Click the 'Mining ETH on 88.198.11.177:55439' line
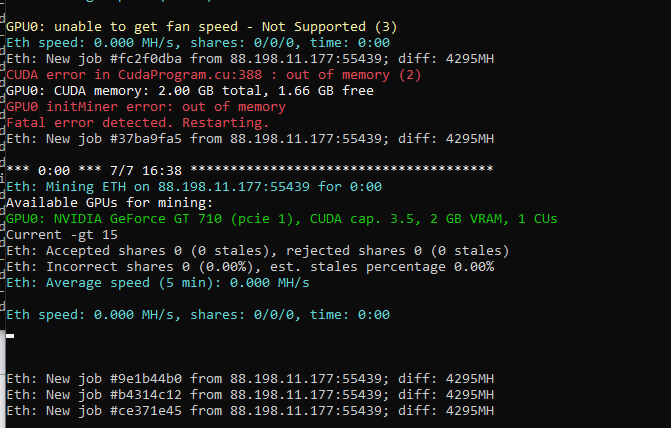 pyautogui.click(x=194, y=187)
